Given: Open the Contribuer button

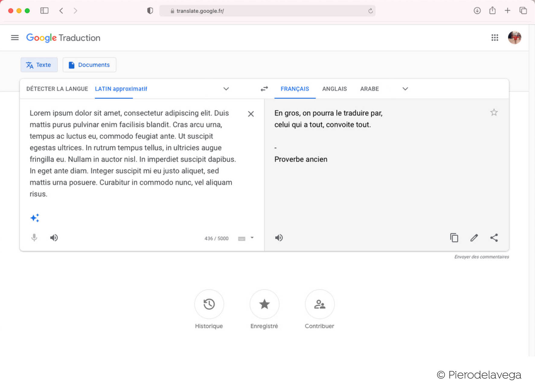Looking at the screenshot, I should [320, 304].
